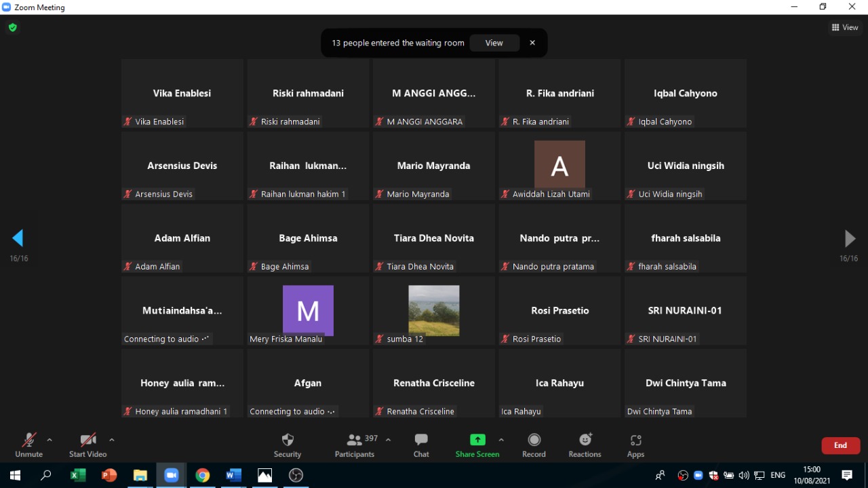
Task: Toggle Start Video camera on
Action: coord(88,445)
